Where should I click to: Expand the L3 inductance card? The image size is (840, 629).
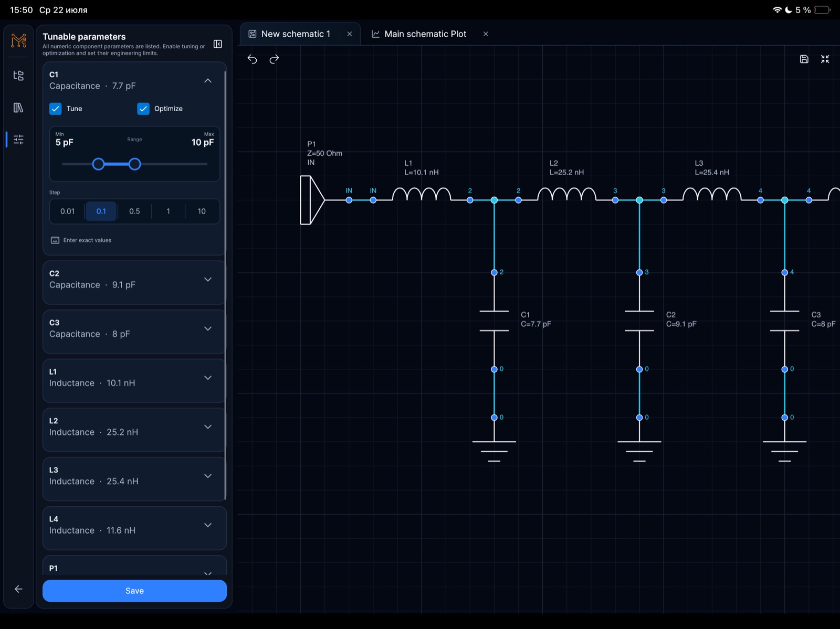pos(208,476)
